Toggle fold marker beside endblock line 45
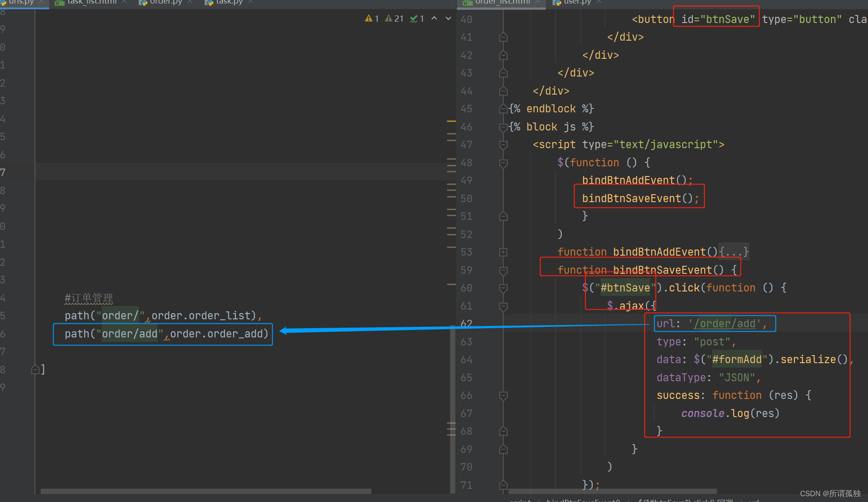The height and width of the screenshot is (502, 868). [503, 109]
